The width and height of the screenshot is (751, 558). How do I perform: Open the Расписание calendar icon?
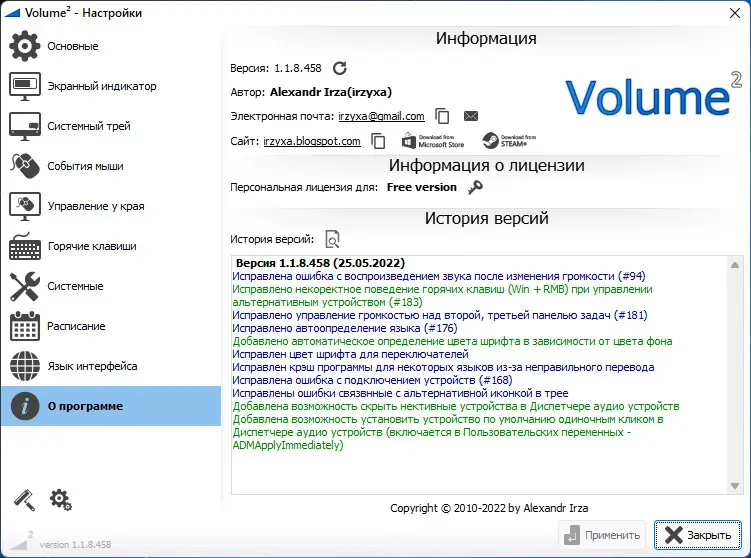pyautogui.click(x=24, y=326)
